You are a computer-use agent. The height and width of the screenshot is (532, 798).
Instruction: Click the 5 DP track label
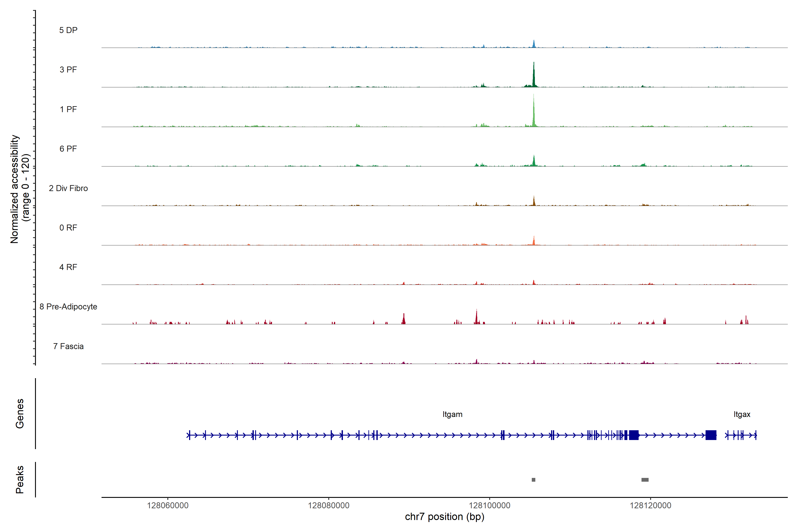pyautogui.click(x=68, y=30)
